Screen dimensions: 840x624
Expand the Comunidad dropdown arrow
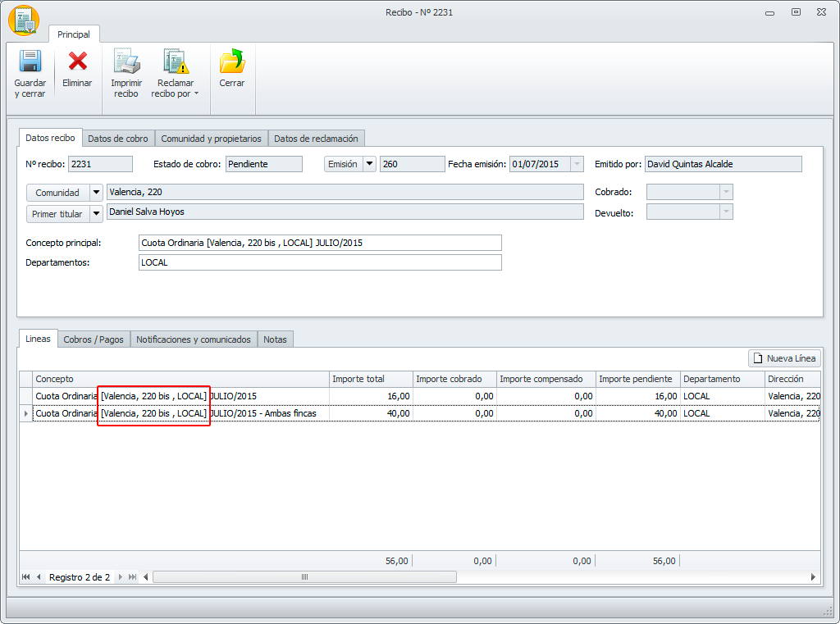pyautogui.click(x=97, y=193)
